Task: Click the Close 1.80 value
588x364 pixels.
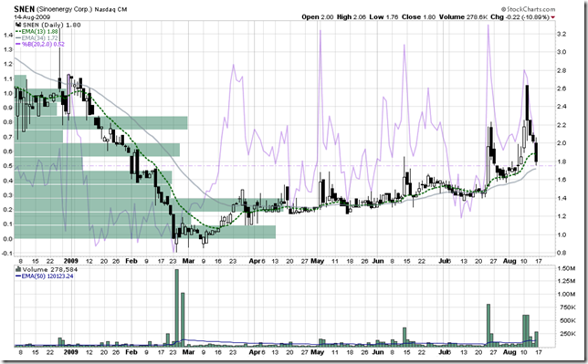Action: [x=418, y=17]
